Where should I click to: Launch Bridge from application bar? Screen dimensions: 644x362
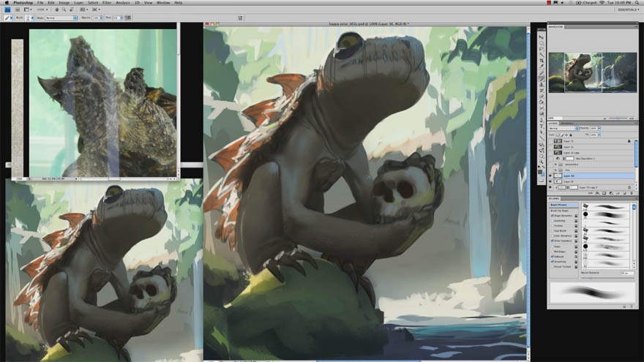coord(18,10)
